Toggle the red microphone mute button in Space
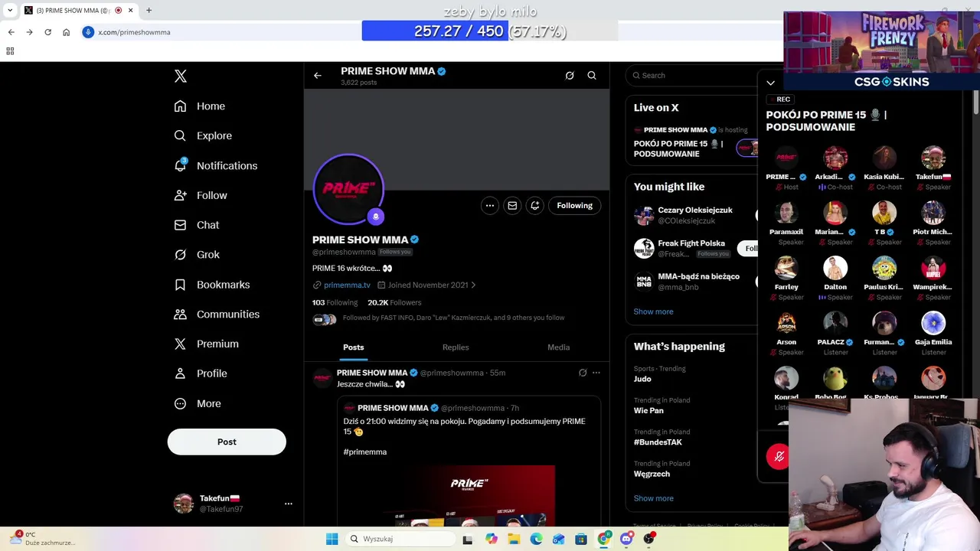This screenshot has height=551, width=980. coord(779,456)
